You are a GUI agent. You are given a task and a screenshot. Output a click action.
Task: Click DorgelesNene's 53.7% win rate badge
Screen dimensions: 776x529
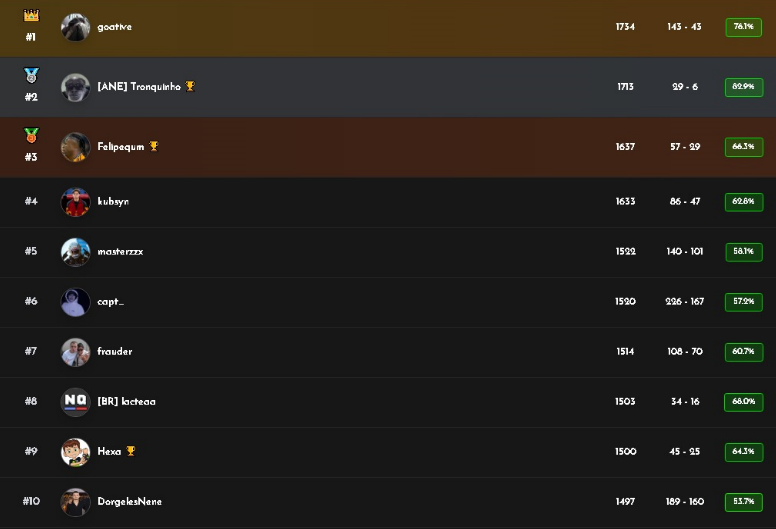tap(743, 502)
